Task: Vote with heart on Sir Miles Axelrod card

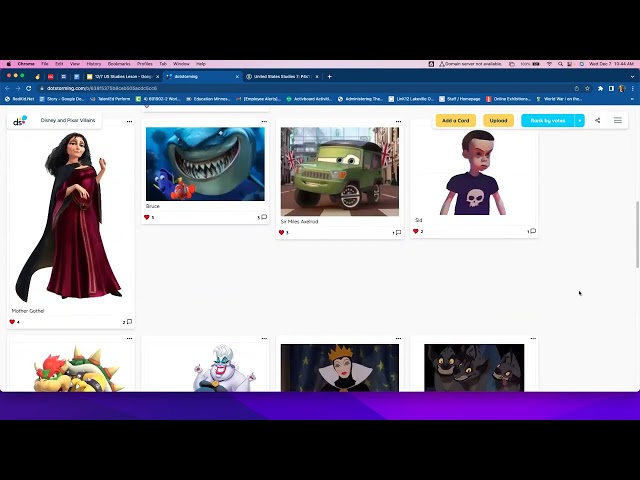Action: [281, 233]
